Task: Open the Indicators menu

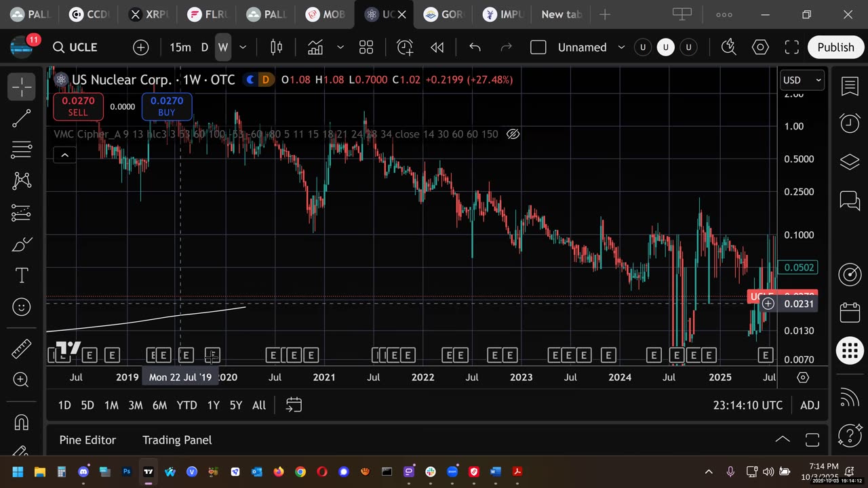Action: (315, 47)
